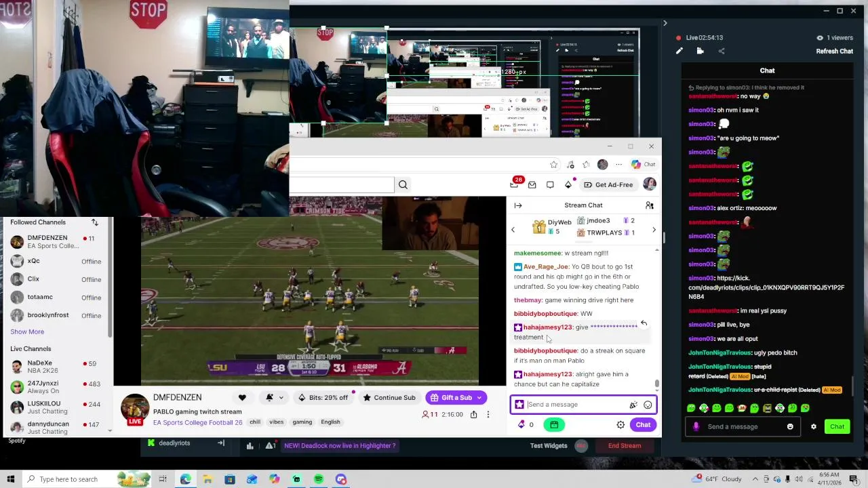Open the green channel points icon

click(x=554, y=425)
